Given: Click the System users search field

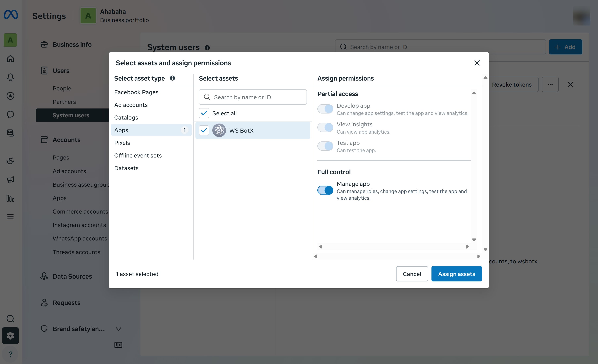Looking at the screenshot, I should (440, 47).
